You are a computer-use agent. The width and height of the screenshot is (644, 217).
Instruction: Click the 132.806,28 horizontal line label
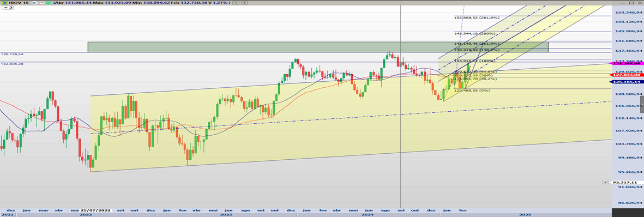pos(13,64)
